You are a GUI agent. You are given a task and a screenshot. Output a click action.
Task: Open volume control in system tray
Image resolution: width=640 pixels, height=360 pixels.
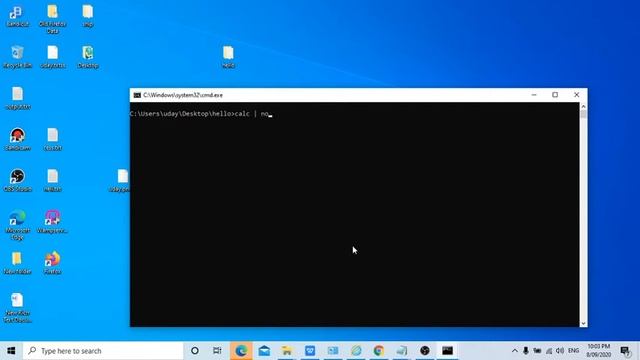coord(560,351)
